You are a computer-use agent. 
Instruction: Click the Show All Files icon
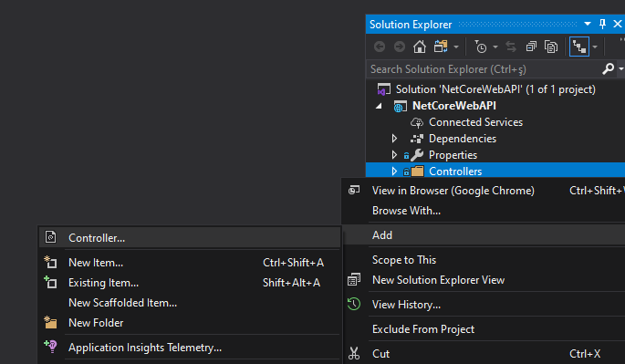pos(551,47)
